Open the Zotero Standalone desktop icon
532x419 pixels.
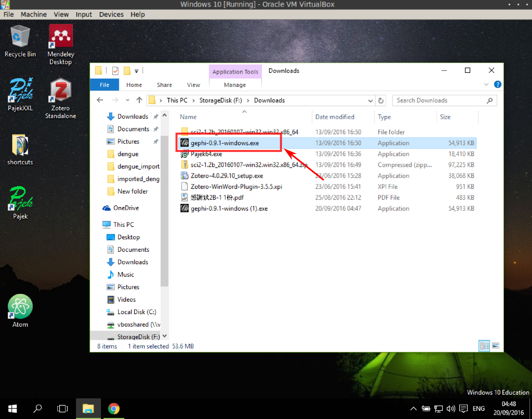[x=60, y=98]
